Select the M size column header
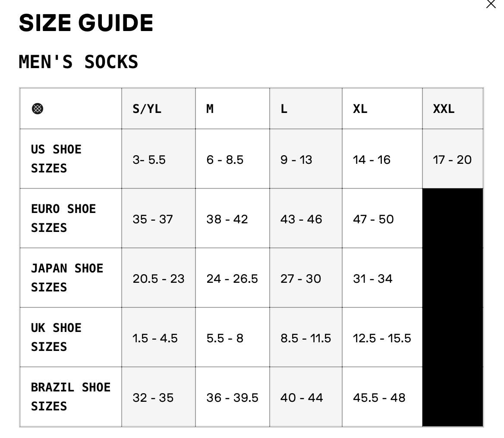The image size is (504, 438). 210,109
